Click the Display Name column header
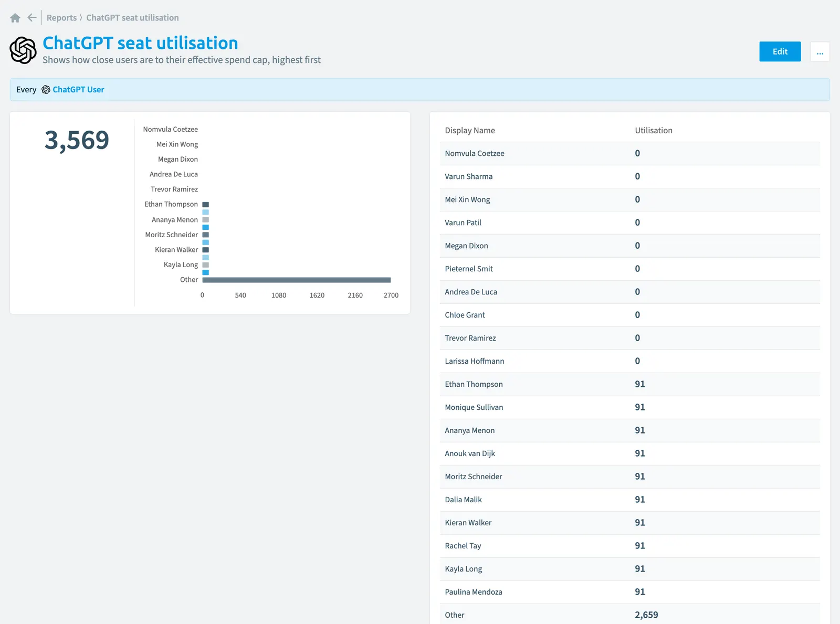The height and width of the screenshot is (624, 840). (x=470, y=131)
